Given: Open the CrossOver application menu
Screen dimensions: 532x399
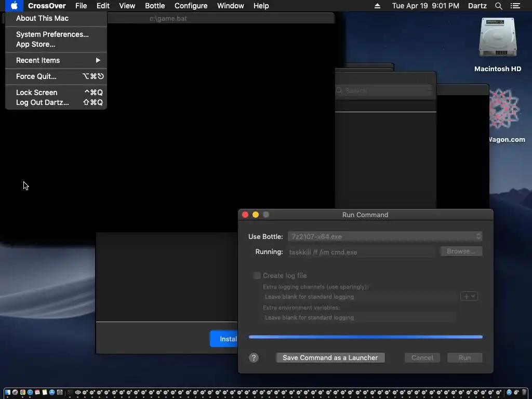Looking at the screenshot, I should [47, 6].
